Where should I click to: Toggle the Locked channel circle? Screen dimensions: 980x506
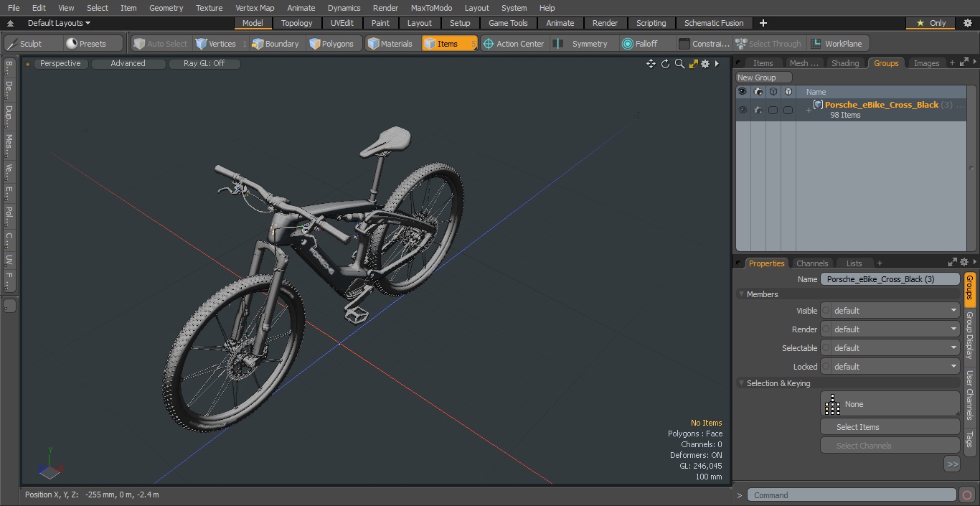tap(826, 367)
